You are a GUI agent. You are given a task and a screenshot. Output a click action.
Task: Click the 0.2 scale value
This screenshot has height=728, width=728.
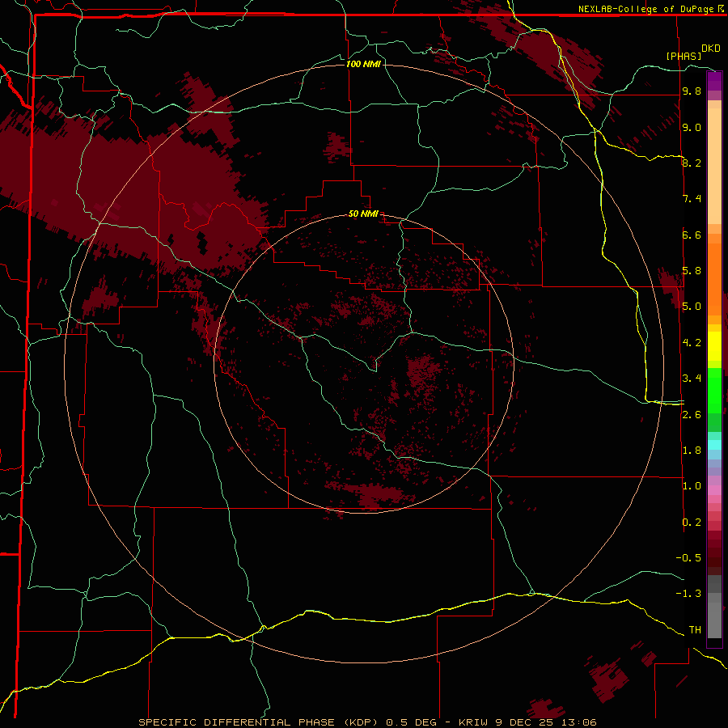pos(692,523)
